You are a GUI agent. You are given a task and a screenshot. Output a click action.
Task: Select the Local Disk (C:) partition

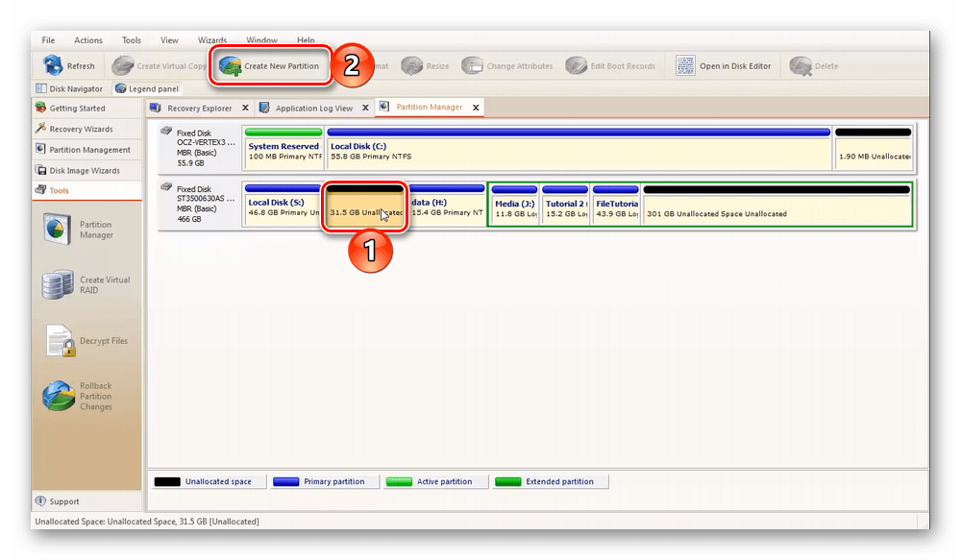[x=579, y=147]
